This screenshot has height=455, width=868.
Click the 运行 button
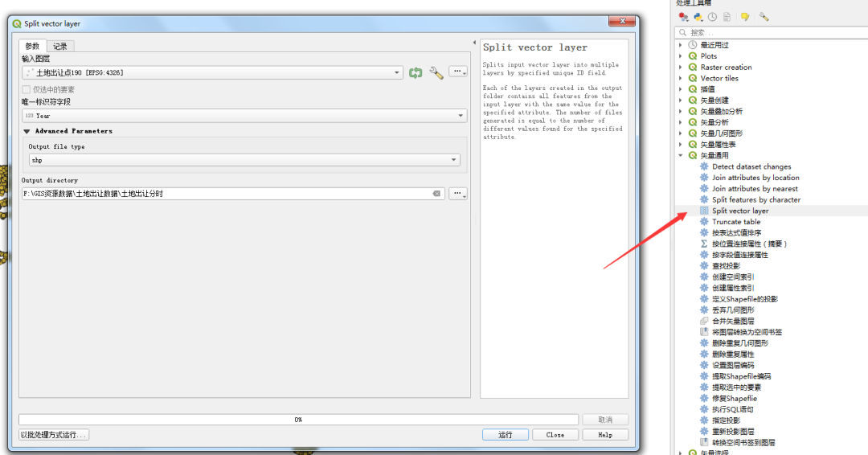pyautogui.click(x=506, y=435)
